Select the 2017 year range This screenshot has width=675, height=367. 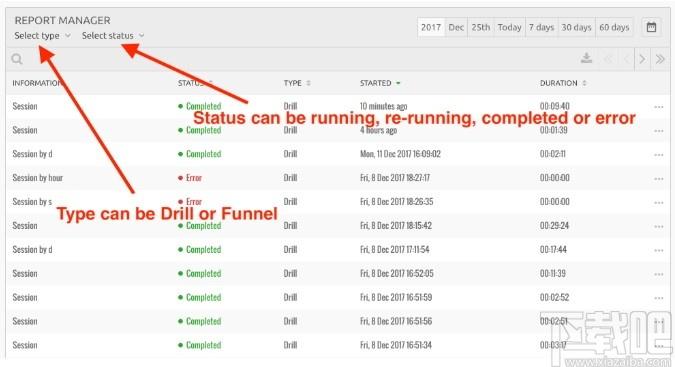click(x=431, y=28)
